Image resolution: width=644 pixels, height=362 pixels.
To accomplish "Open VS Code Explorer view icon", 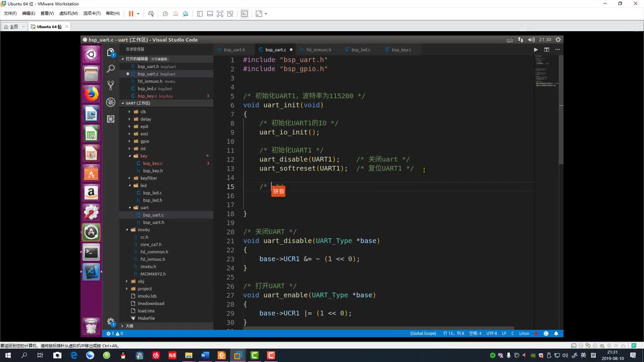I will (x=111, y=52).
